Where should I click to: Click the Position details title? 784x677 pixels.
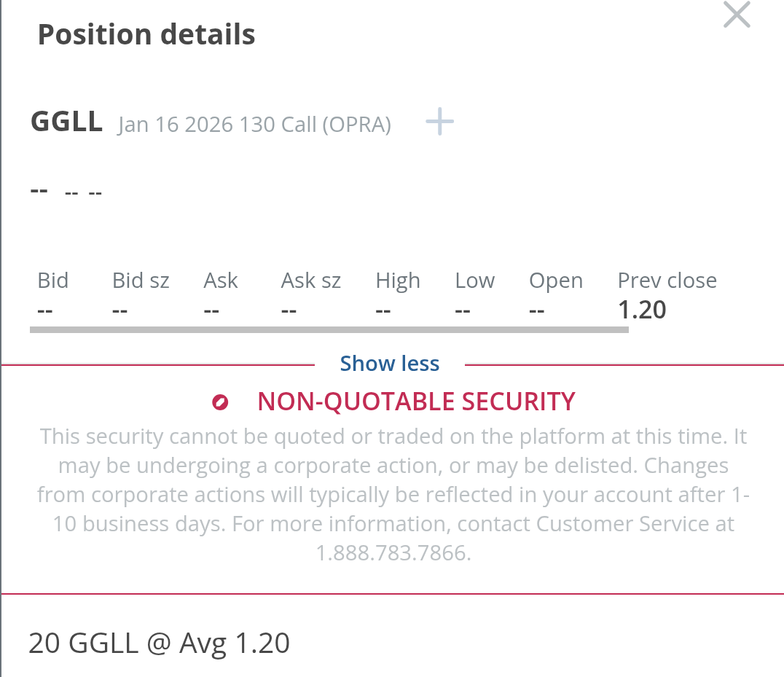[146, 34]
